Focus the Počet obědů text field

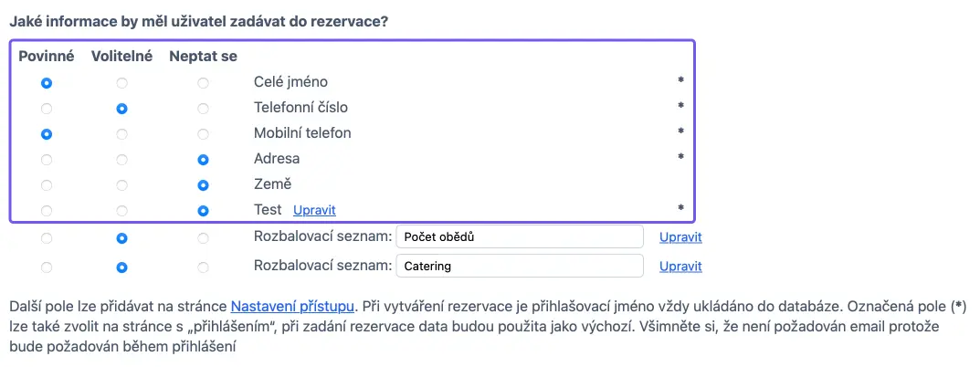[x=520, y=237]
